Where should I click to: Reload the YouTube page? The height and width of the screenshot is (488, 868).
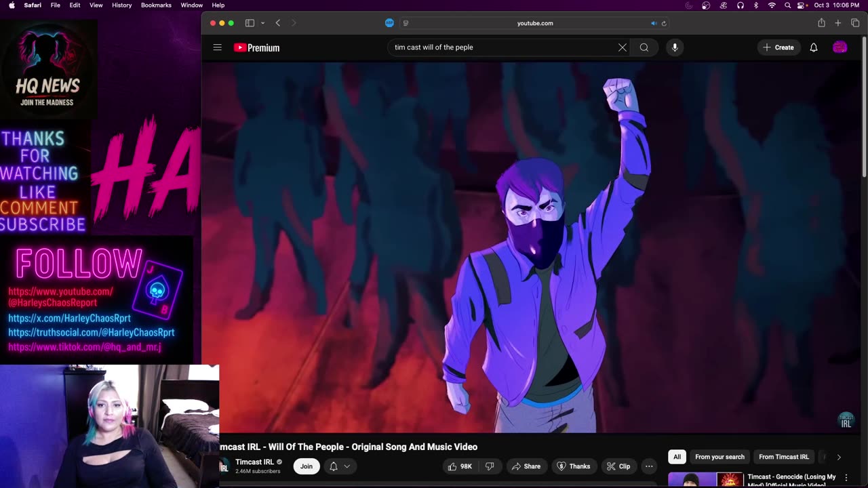click(664, 23)
